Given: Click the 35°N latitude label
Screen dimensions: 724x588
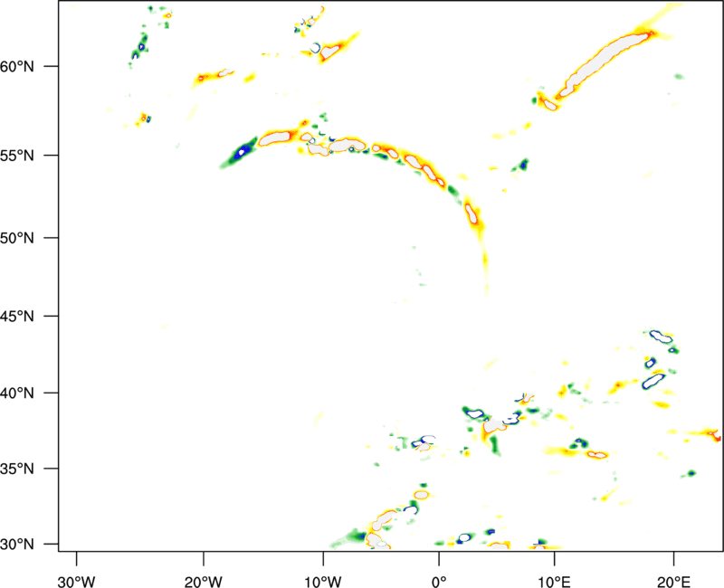Looking at the screenshot, I should coord(17,469).
